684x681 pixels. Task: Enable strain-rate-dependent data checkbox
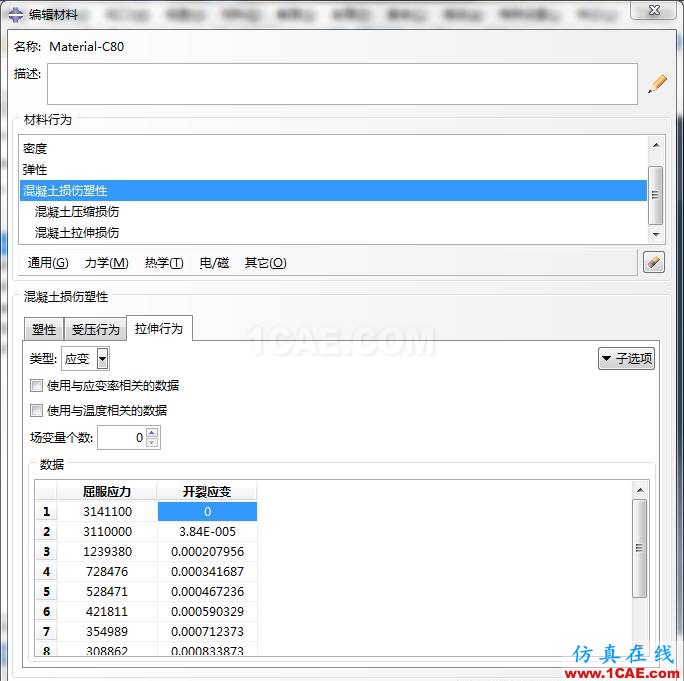[x=36, y=385]
